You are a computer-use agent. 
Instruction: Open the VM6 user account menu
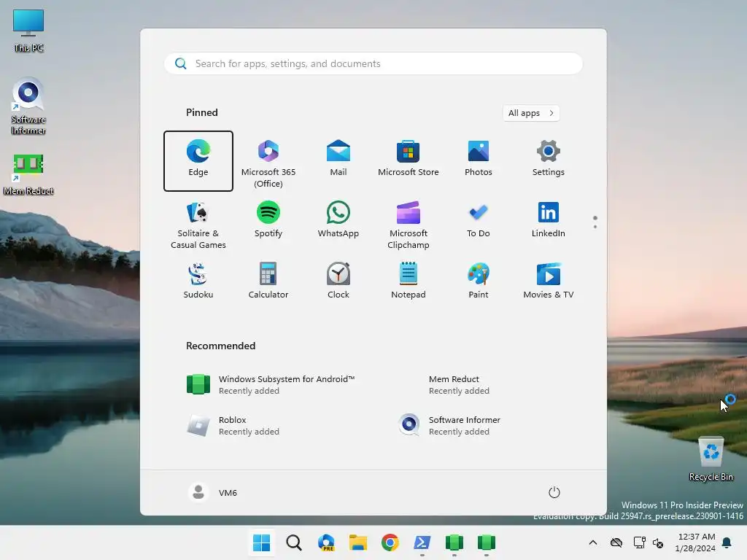click(x=213, y=492)
